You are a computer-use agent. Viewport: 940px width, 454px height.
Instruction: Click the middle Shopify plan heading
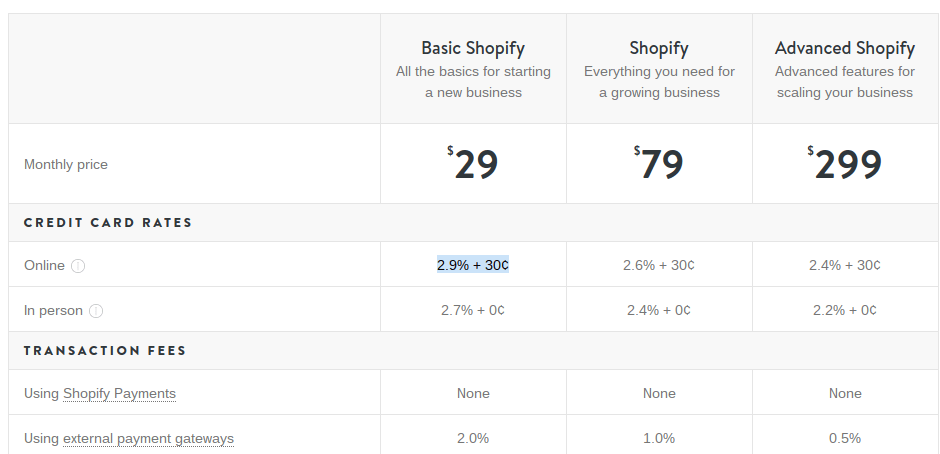[659, 48]
